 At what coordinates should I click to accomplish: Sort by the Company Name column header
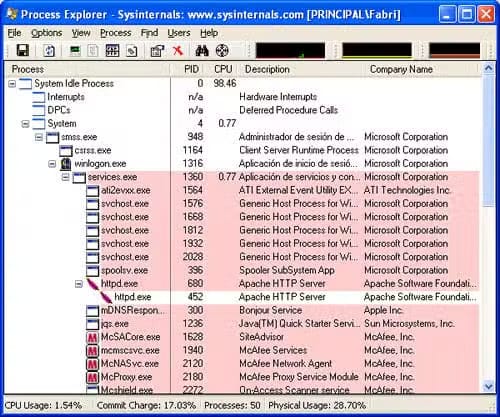pyautogui.click(x=422, y=69)
